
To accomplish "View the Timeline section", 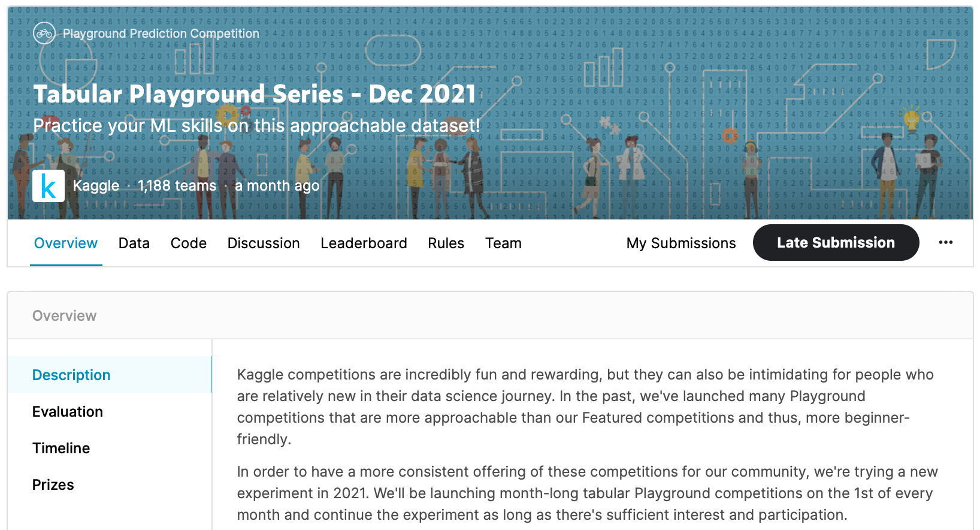I will 61,448.
